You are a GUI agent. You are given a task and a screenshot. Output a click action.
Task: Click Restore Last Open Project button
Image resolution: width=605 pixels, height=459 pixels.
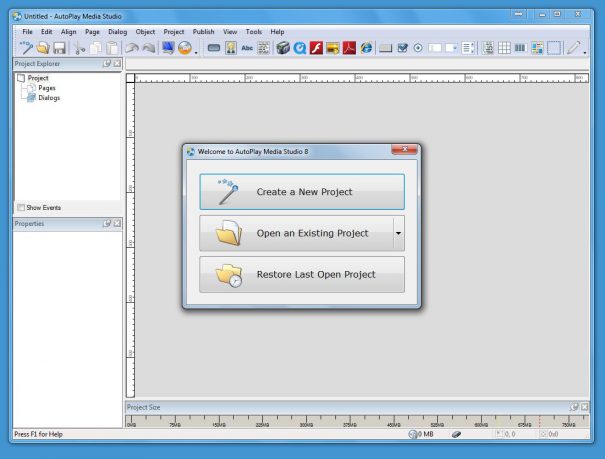tap(302, 274)
